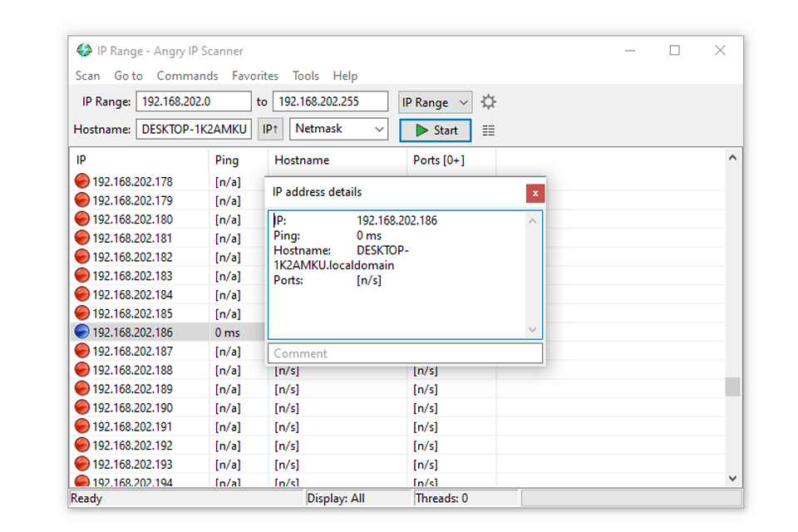Click the Display: All status bar entry
This screenshot has height=532, width=798.
(x=336, y=499)
